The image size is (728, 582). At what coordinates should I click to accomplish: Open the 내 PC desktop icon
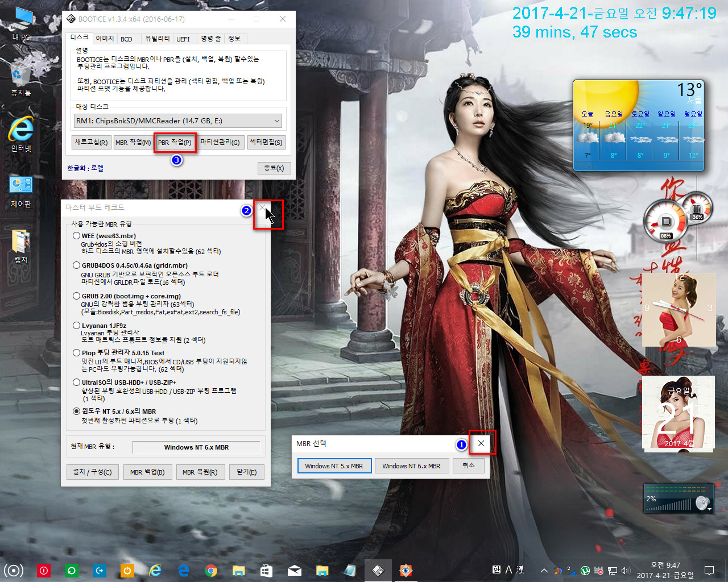pyautogui.click(x=21, y=24)
